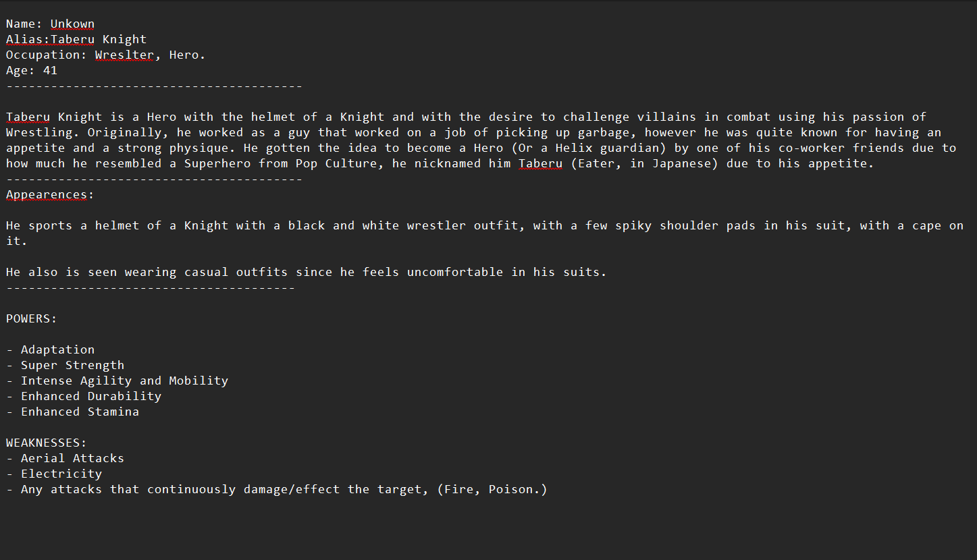This screenshot has width=977, height=560.
Task: Click the "Appearences:" heading
Action: tap(50, 195)
